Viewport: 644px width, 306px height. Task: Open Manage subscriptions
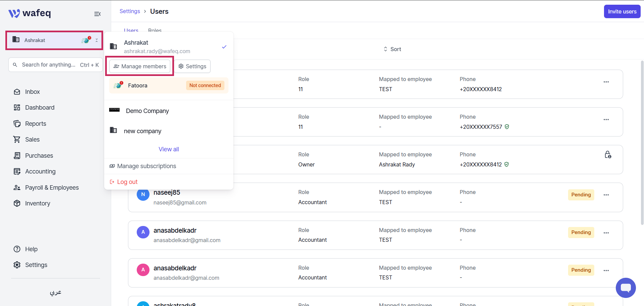[143, 166]
